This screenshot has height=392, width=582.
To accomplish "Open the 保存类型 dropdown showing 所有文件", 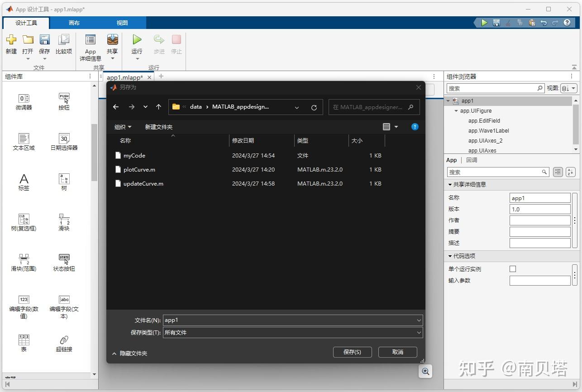I will 418,332.
